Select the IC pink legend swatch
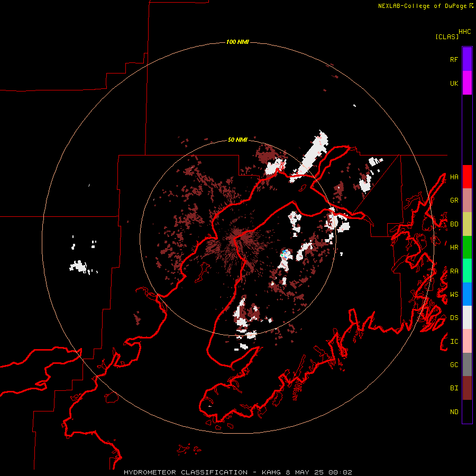The width and height of the screenshot is (476, 476). [467, 341]
